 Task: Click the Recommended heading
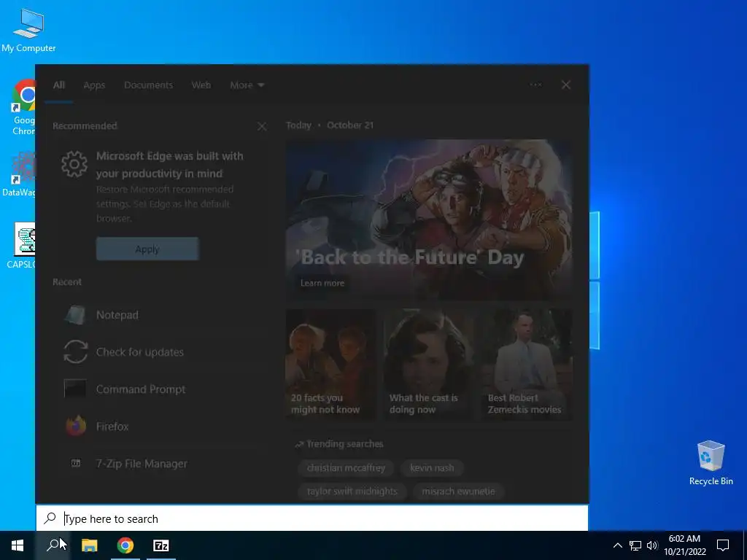(x=85, y=125)
